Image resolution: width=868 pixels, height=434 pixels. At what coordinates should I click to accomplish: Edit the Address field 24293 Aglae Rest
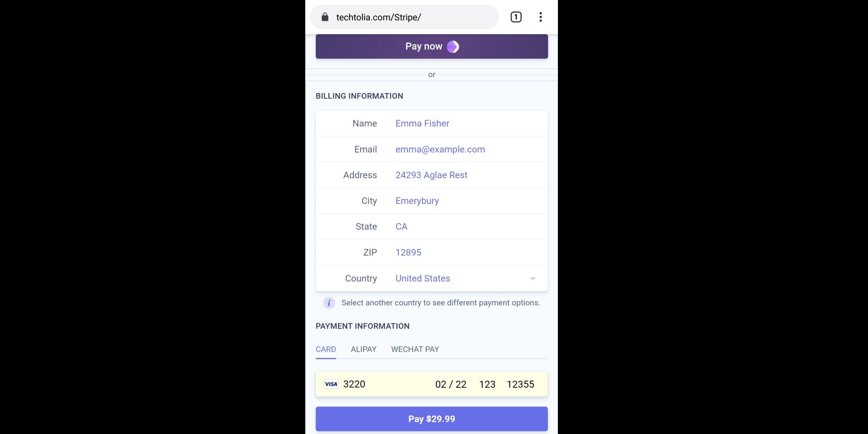(x=432, y=175)
